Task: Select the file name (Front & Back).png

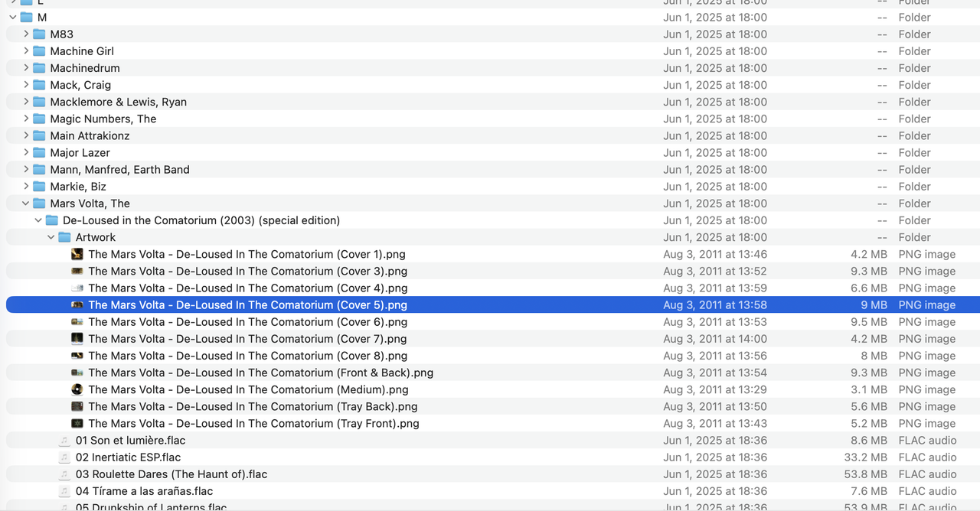Action: 261,373
